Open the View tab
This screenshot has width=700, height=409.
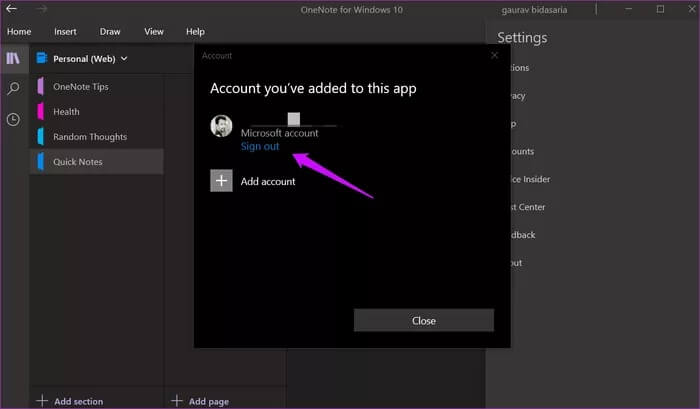click(154, 32)
